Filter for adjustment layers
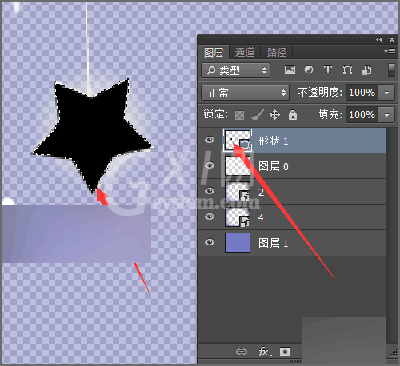400x366 pixels. [309, 70]
